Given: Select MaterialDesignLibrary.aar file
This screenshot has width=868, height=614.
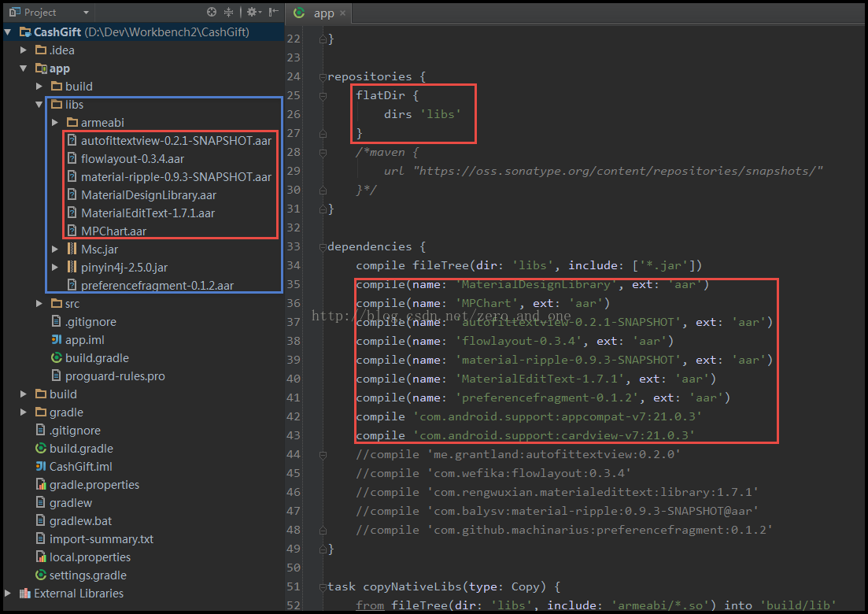Looking at the screenshot, I should point(149,195).
